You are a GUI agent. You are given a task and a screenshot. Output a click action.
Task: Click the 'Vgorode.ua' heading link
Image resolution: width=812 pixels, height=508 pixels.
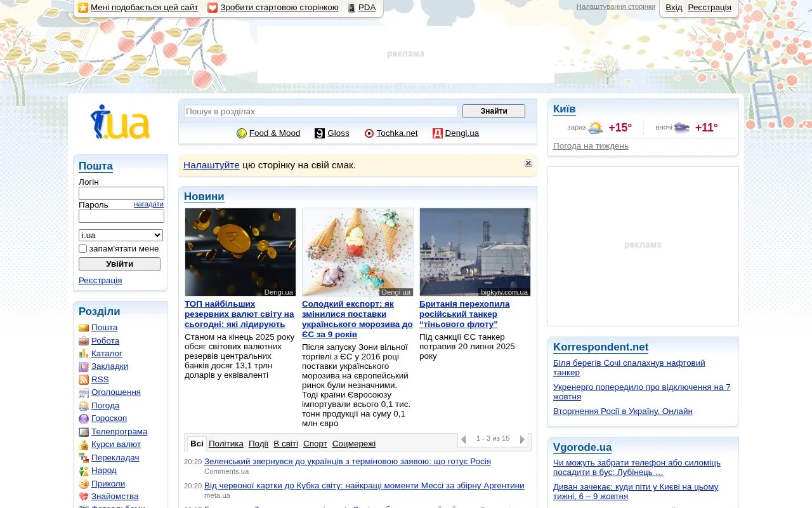point(582,448)
